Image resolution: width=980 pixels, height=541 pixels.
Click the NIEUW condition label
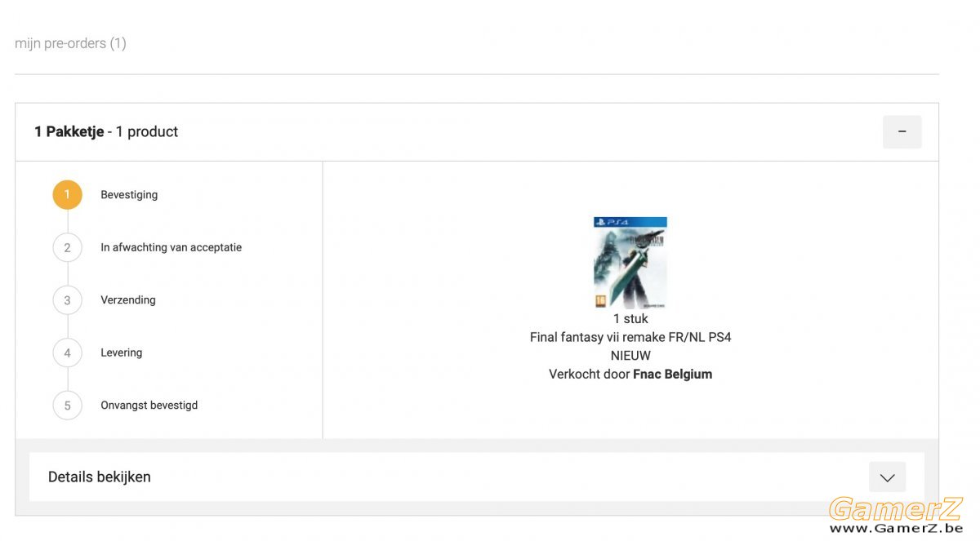click(x=630, y=356)
